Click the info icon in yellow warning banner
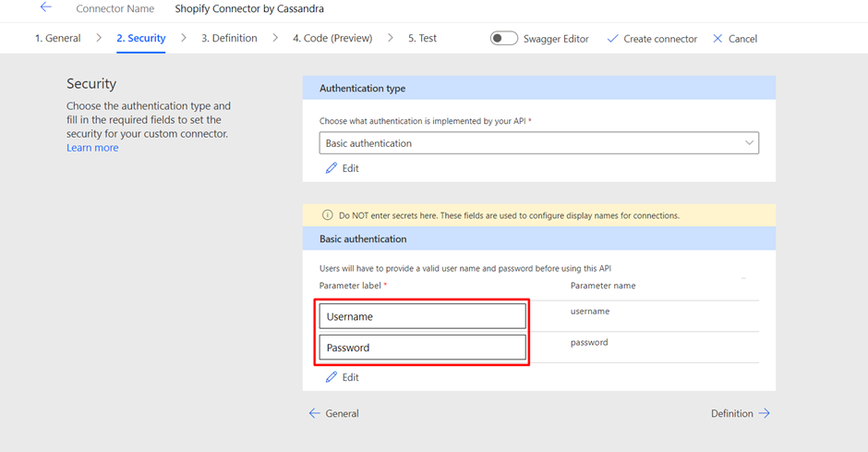Viewport: 868px width, 452px height. 328,215
